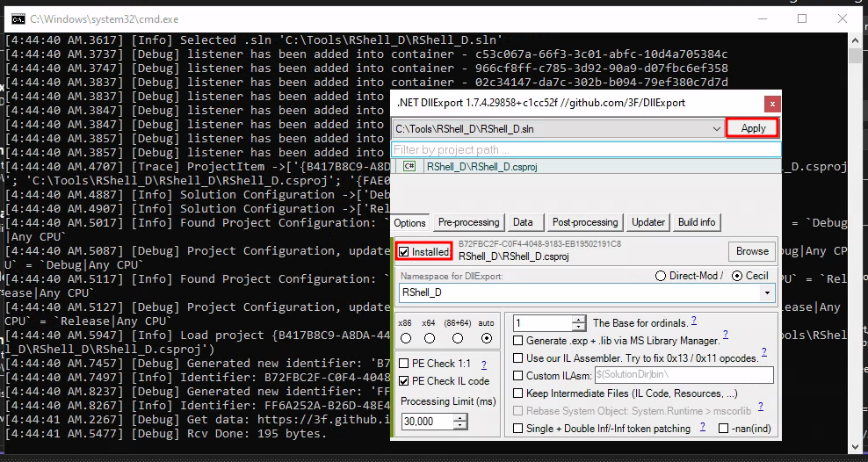Select the C# RShell_D.csproj project icon
Viewport: 868px width, 462px height.
tap(409, 166)
